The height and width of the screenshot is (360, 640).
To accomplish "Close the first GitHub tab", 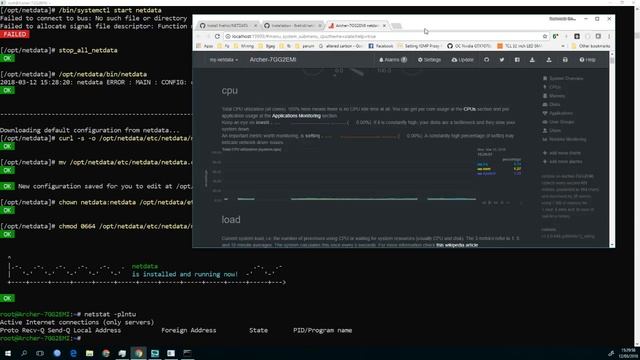I will [x=256, y=25].
